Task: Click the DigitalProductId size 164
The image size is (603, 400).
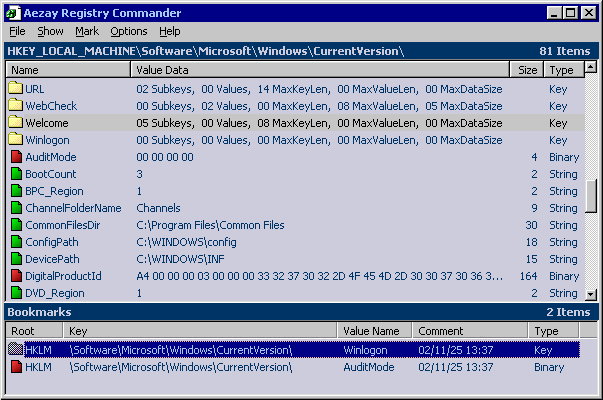Action: 528,276
